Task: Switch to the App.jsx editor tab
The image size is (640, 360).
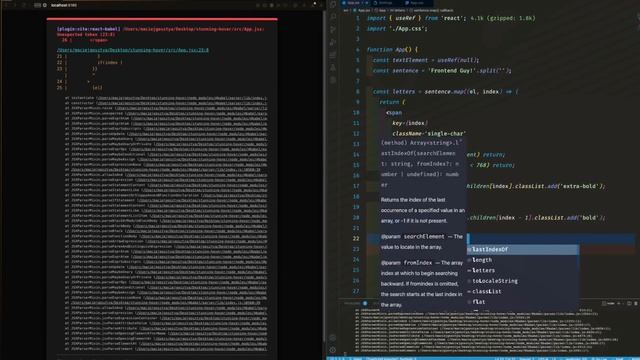Action: [x=354, y=3]
